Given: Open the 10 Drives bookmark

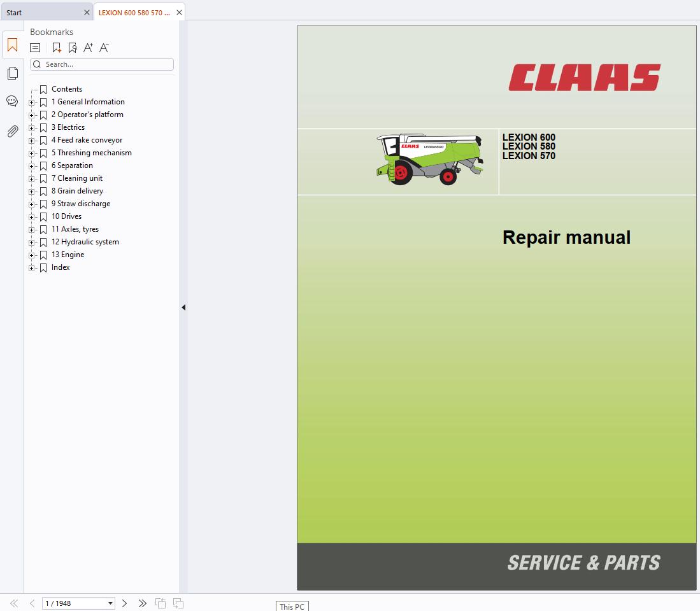Looking at the screenshot, I should [x=66, y=216].
